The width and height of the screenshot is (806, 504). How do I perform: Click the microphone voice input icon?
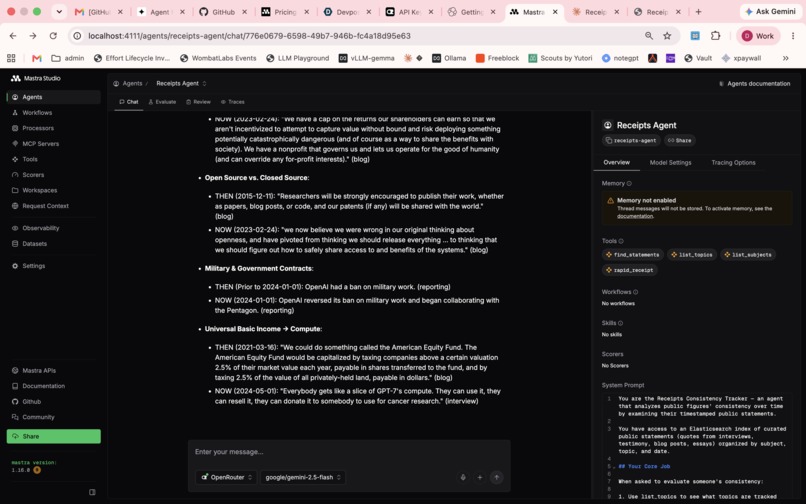(x=463, y=477)
